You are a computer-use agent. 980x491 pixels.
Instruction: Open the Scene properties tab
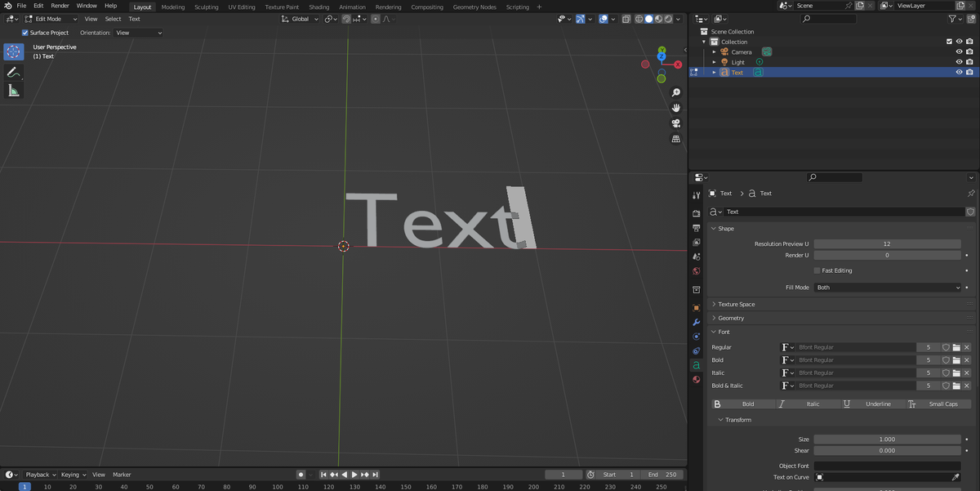tap(697, 257)
